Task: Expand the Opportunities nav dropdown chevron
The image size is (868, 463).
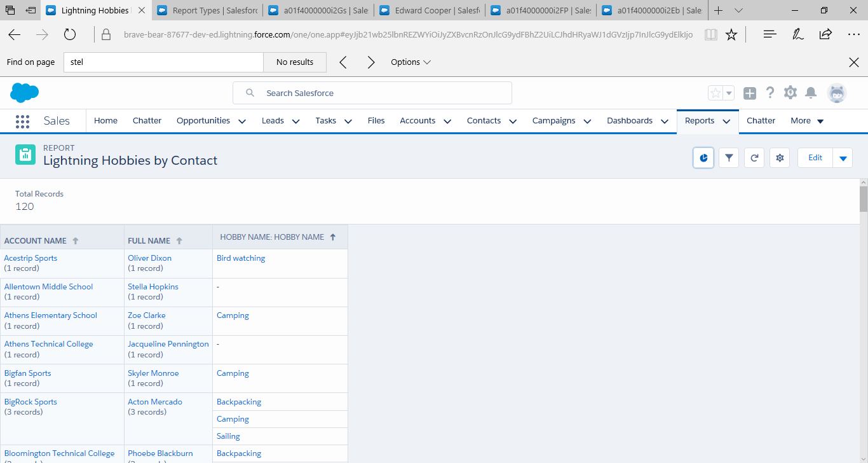Action: pos(242,121)
